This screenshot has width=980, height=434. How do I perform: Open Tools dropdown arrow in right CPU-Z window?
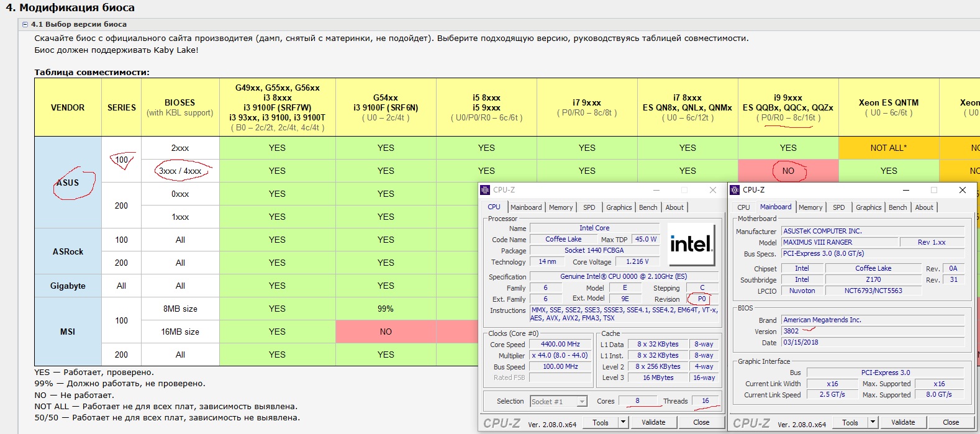click(x=873, y=423)
